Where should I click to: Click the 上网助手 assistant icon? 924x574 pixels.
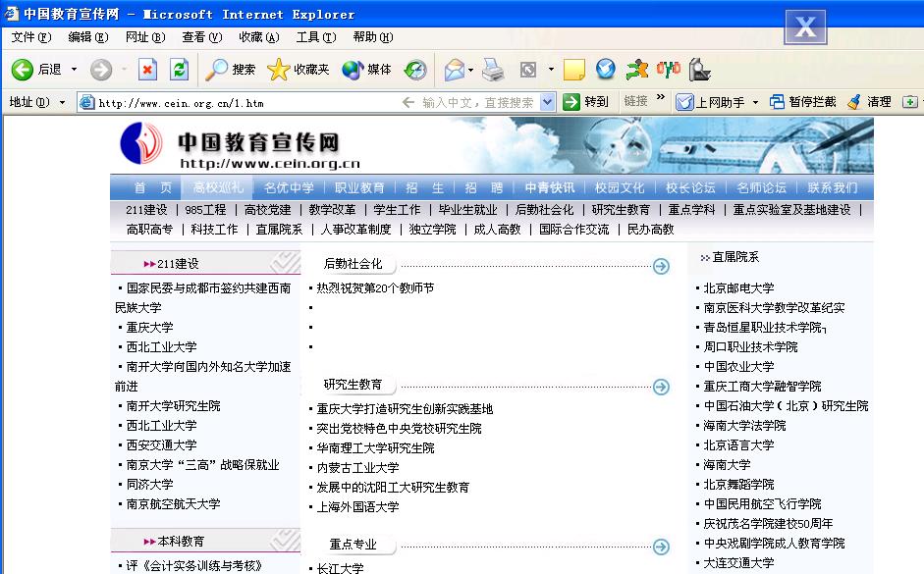tap(684, 102)
